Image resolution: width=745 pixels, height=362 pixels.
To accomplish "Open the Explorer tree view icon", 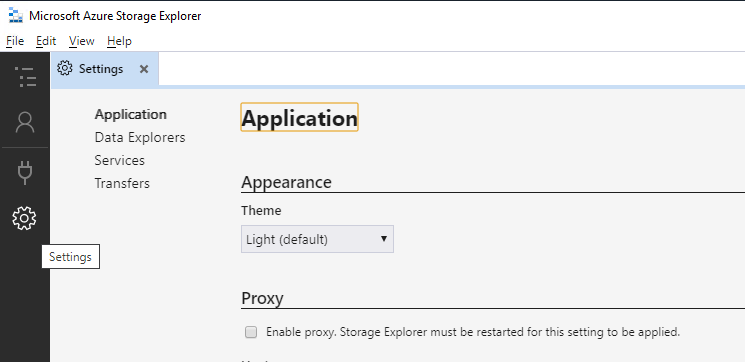I will point(25,76).
